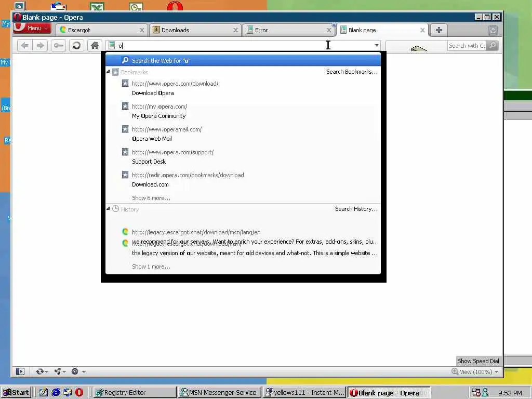Click the search magnifier button
532x399 pixels.
[x=493, y=46]
